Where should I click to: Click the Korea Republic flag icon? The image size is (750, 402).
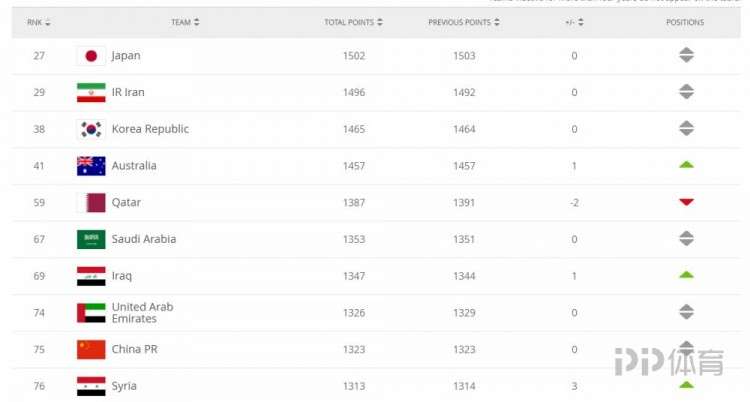(91, 129)
